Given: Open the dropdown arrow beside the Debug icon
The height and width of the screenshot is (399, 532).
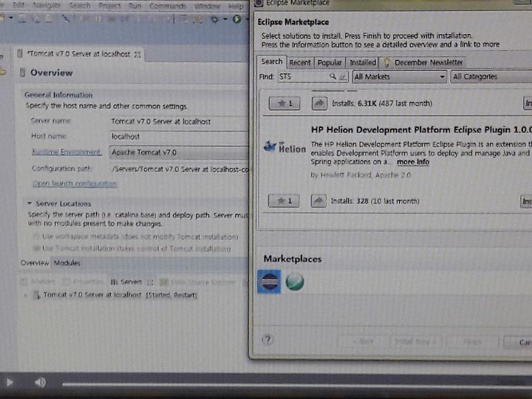Looking at the screenshot, I should pyautogui.click(x=225, y=20).
